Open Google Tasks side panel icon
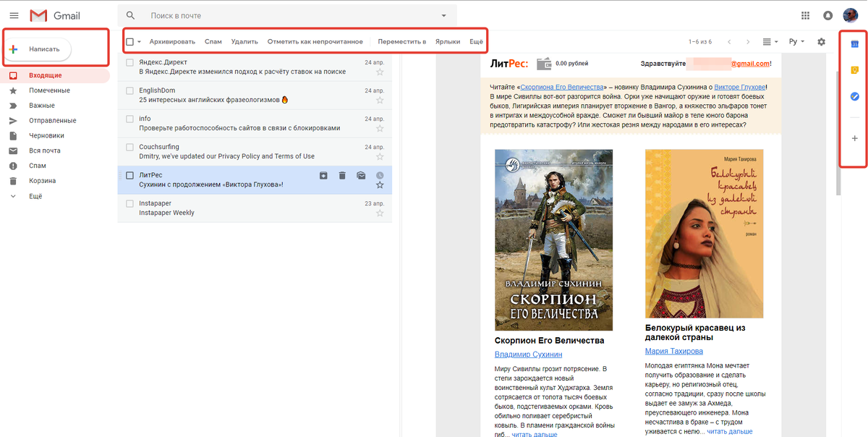Image resolution: width=868 pixels, height=437 pixels. 854,96
